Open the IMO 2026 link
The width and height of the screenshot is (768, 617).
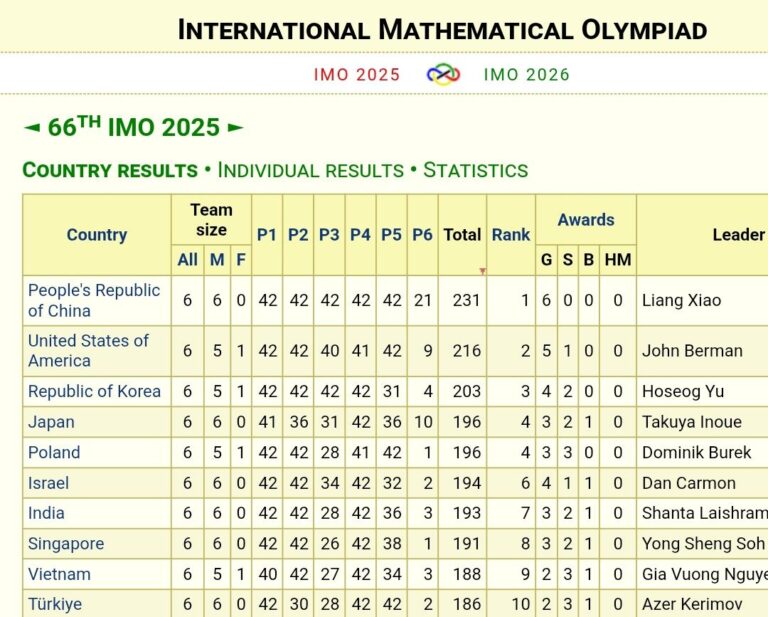[526, 74]
